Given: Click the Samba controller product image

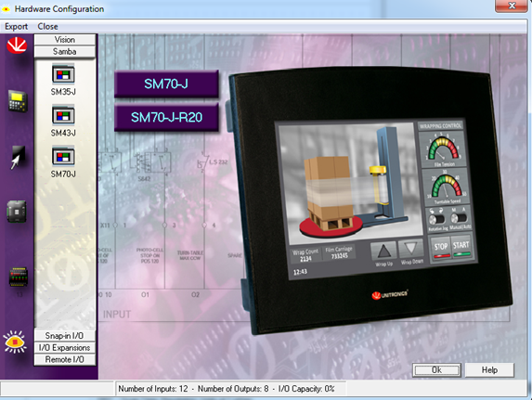Looking at the screenshot, I should (x=370, y=200).
